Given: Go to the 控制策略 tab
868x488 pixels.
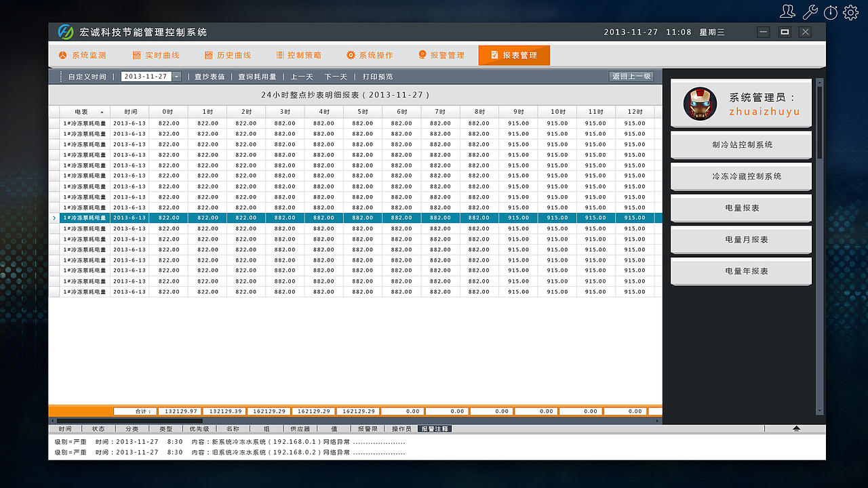Looking at the screenshot, I should click(x=298, y=55).
